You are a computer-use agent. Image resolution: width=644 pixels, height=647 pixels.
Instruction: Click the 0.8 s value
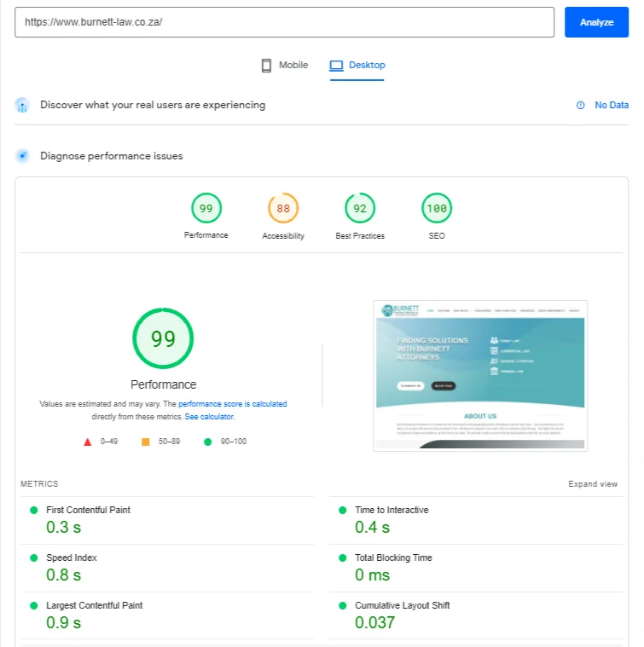pyautogui.click(x=64, y=575)
